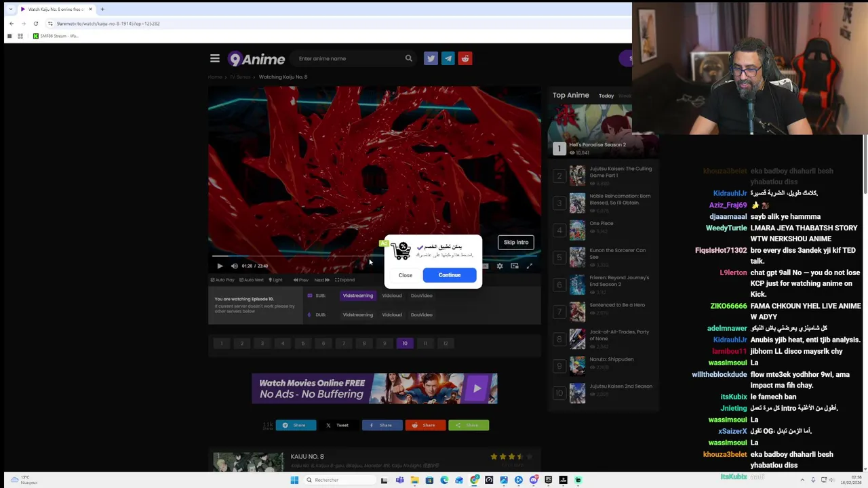Screen dimensions: 868x488
Task: Select episode 9
Action: pos(384,344)
